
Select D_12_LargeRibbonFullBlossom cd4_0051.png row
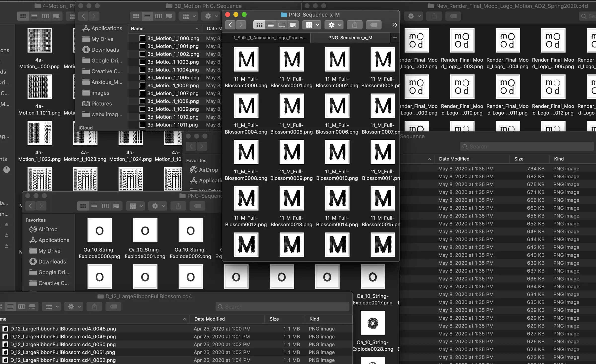176,352
